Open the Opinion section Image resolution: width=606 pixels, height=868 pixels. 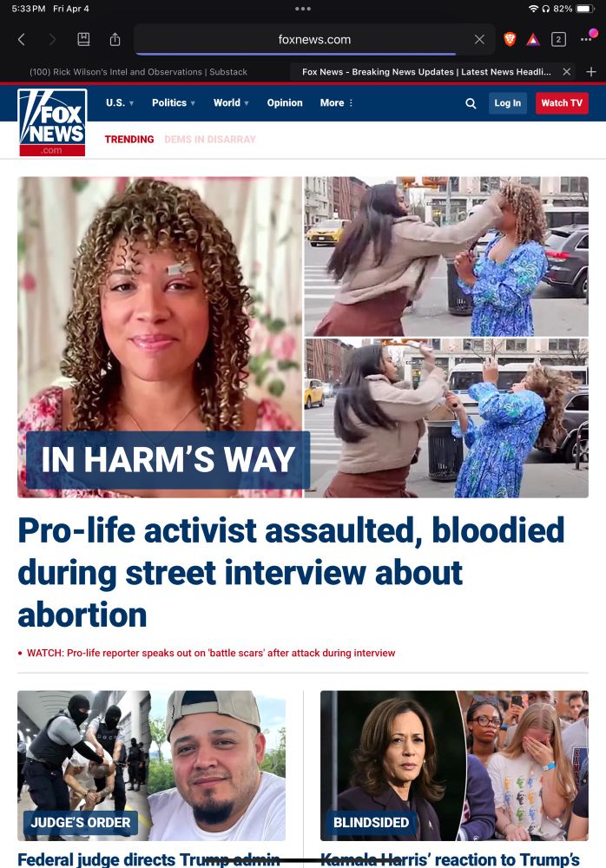point(285,102)
